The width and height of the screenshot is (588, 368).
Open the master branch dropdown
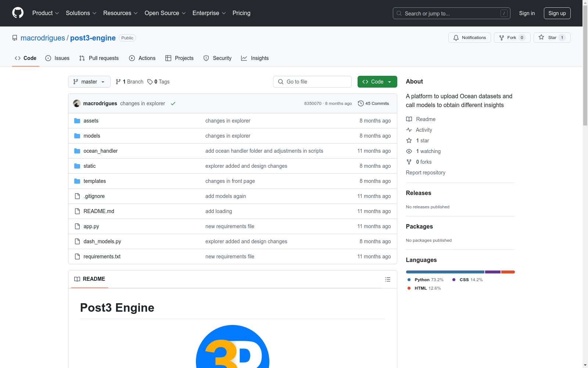pyautogui.click(x=89, y=82)
